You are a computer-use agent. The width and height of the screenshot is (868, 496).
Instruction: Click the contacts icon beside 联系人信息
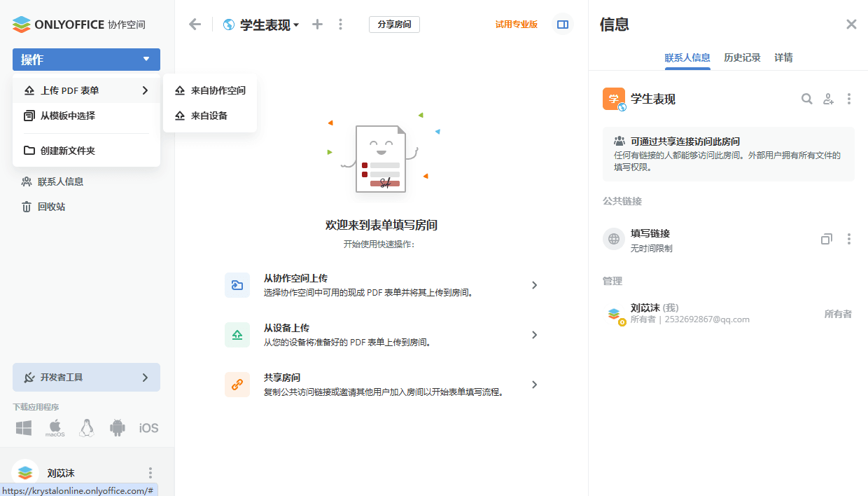27,181
